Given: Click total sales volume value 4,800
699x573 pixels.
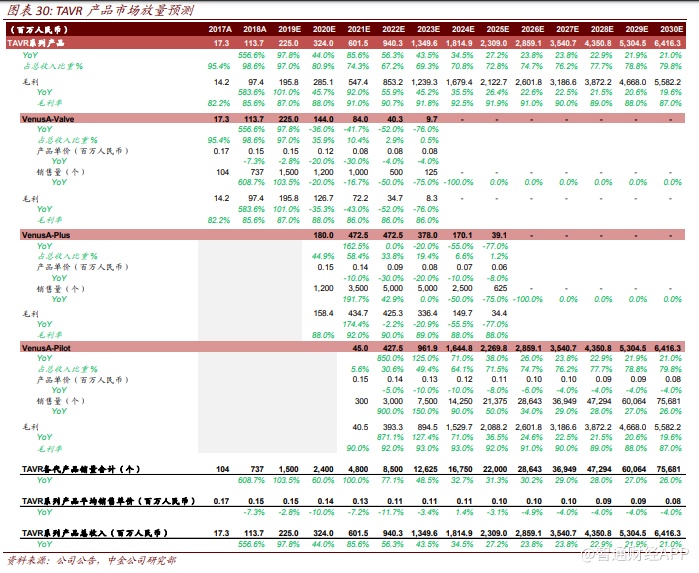Looking at the screenshot, I should pyautogui.click(x=358, y=469).
